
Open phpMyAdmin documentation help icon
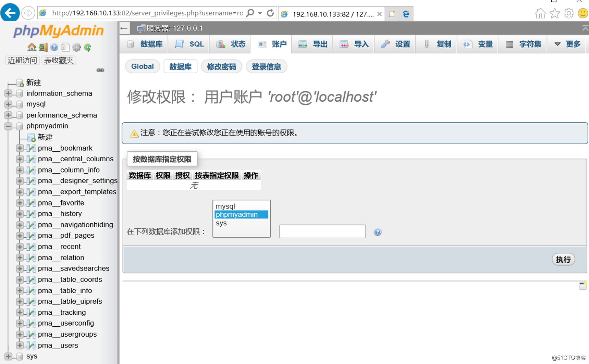tap(54, 47)
